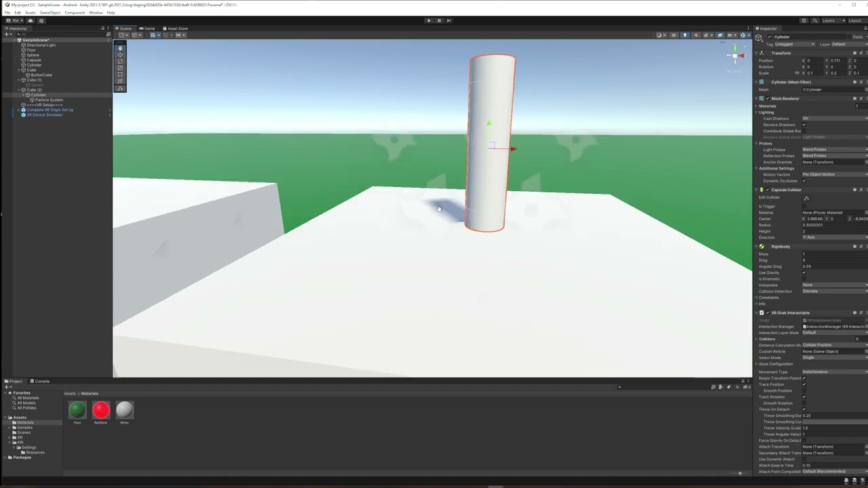Toggle the Static checkbox
This screenshot has height=488, width=868.
[849, 37]
